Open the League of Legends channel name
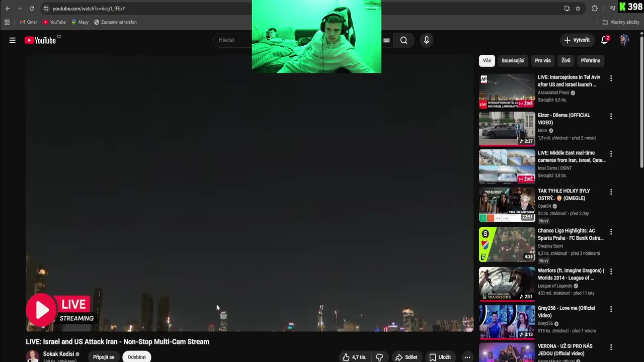The width and height of the screenshot is (644, 362). pyautogui.click(x=555, y=286)
